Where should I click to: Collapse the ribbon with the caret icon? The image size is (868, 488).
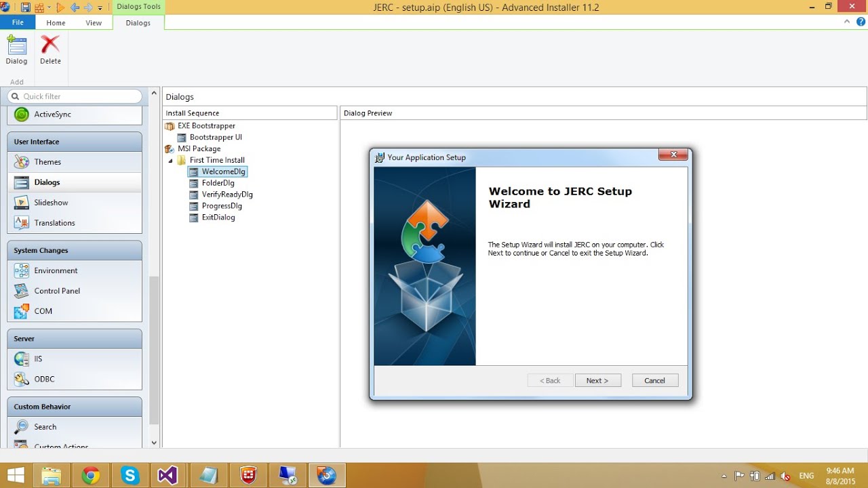[847, 22]
